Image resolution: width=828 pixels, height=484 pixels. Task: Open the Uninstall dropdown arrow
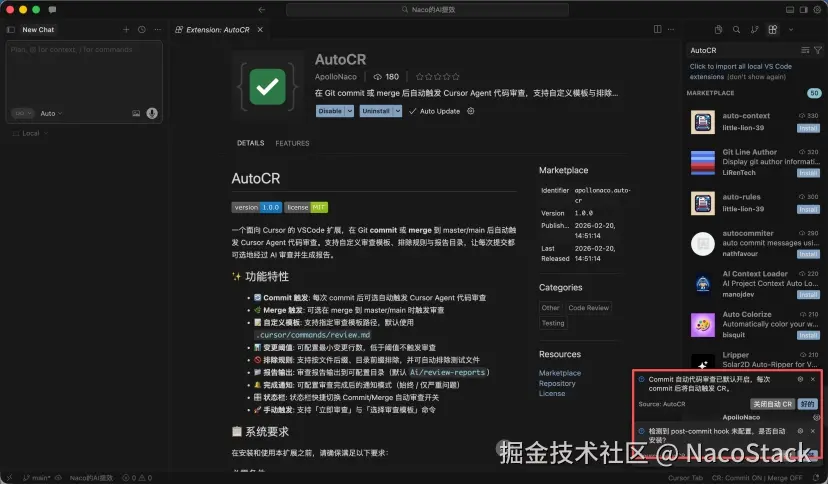[398, 111]
